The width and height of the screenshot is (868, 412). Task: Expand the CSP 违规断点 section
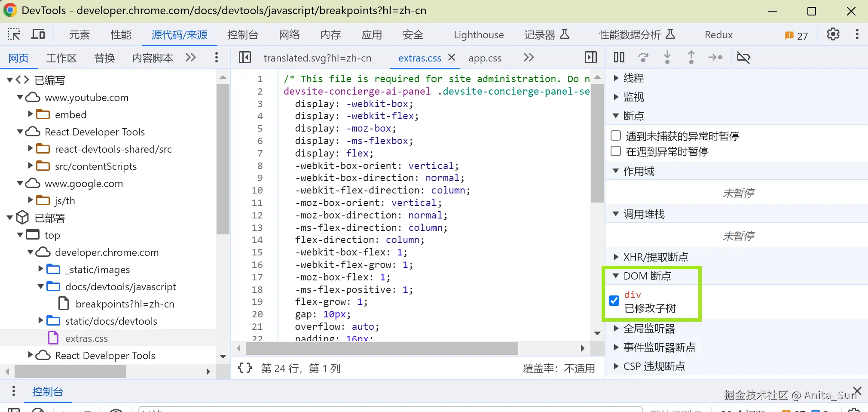tap(616, 366)
